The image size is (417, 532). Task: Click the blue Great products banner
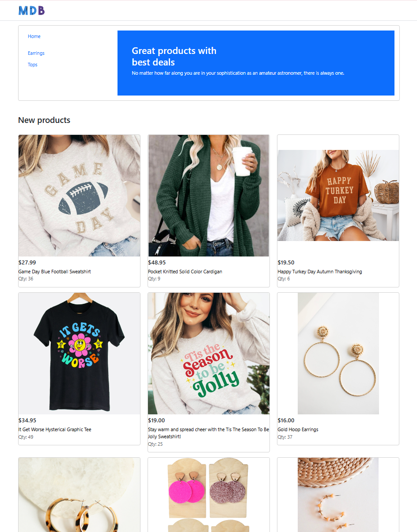pyautogui.click(x=255, y=63)
